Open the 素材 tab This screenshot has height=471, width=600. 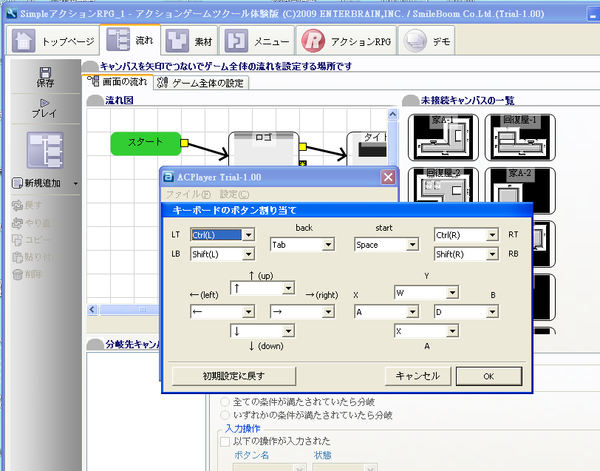tap(189, 41)
